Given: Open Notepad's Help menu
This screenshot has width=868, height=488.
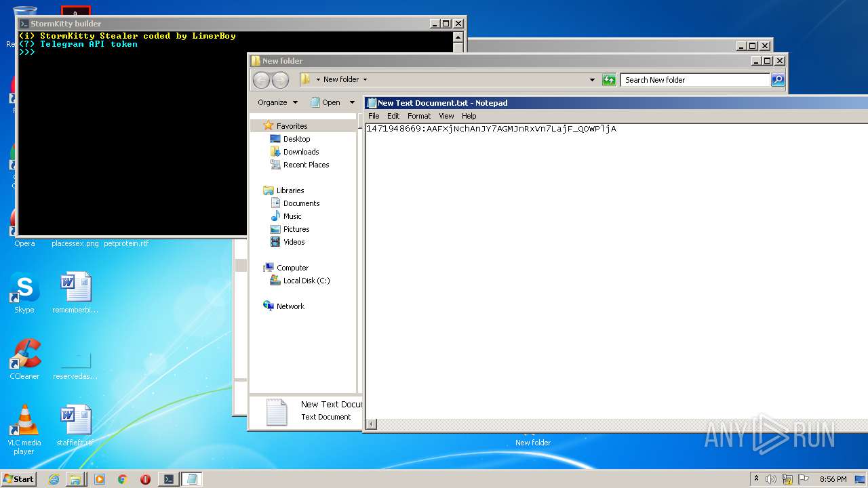Looking at the screenshot, I should pyautogui.click(x=469, y=116).
